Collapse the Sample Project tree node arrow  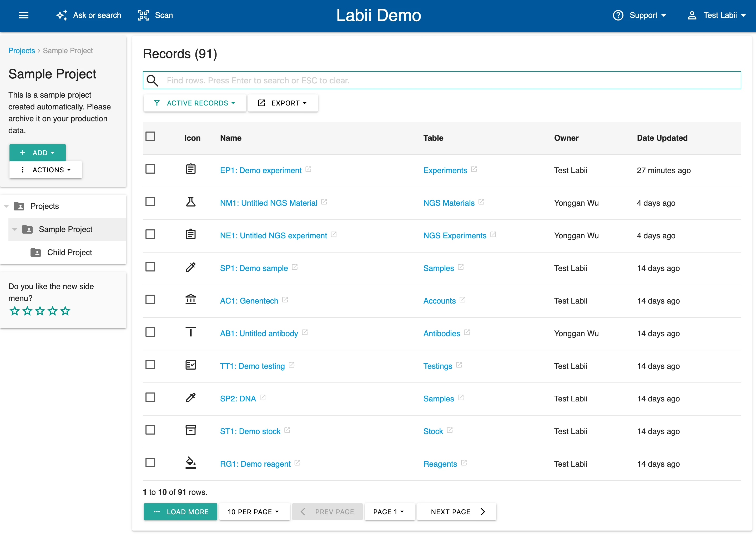[x=14, y=229]
